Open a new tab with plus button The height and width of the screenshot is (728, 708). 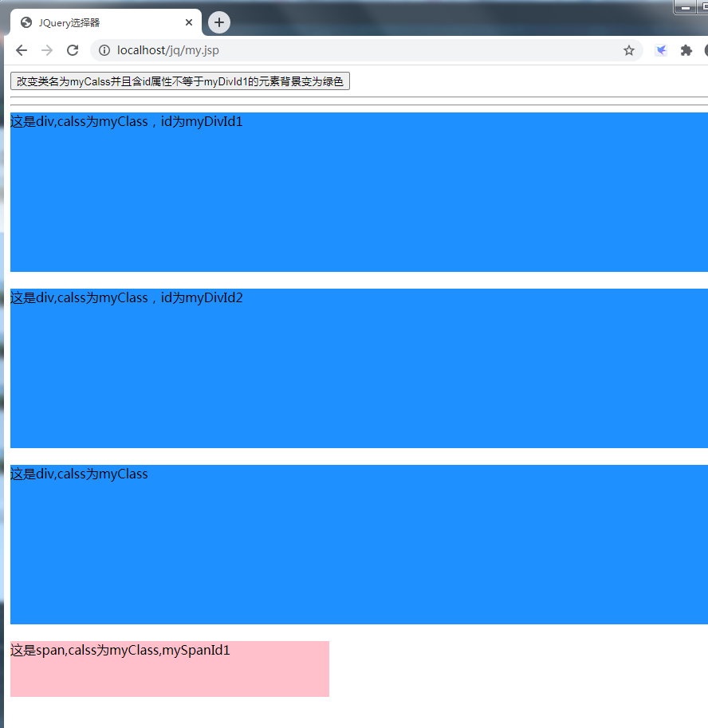tap(219, 22)
